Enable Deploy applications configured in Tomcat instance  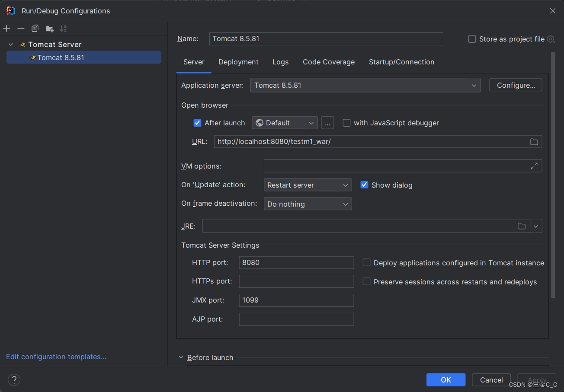point(366,263)
